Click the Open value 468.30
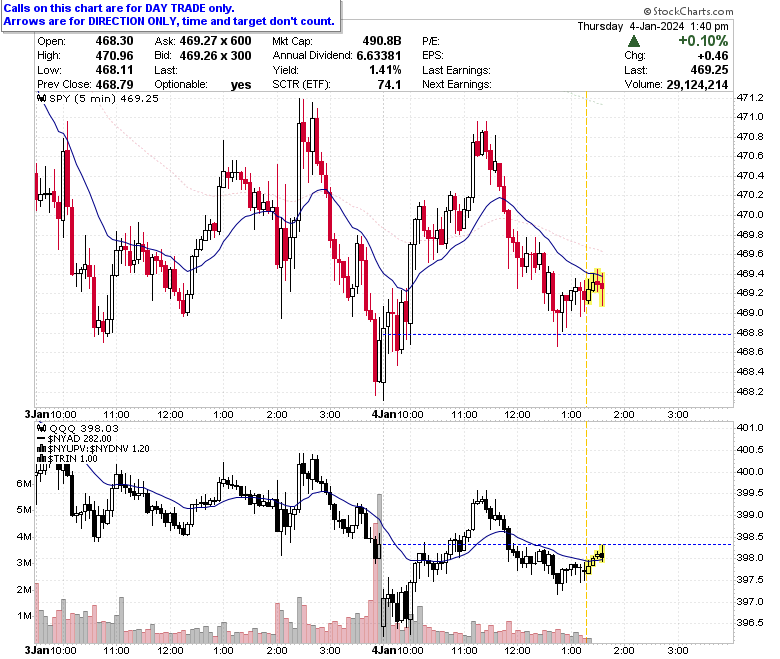The width and height of the screenshot is (780, 659). point(114,41)
